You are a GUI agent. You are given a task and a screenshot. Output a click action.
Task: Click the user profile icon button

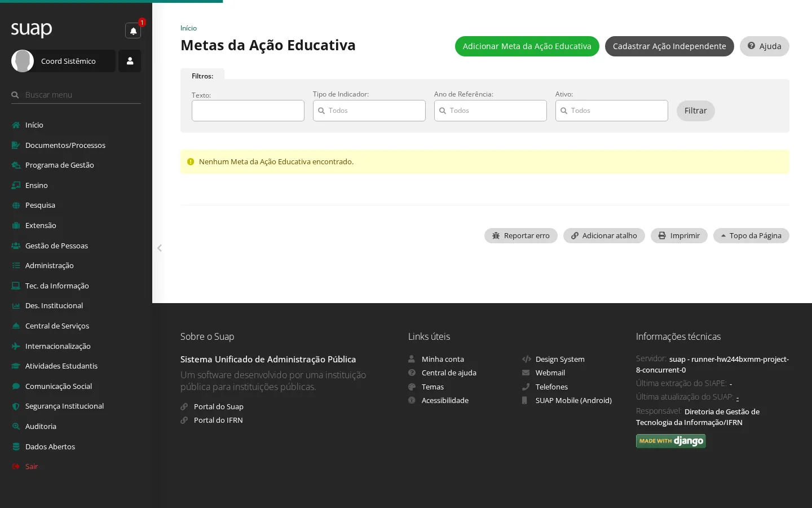tap(130, 61)
